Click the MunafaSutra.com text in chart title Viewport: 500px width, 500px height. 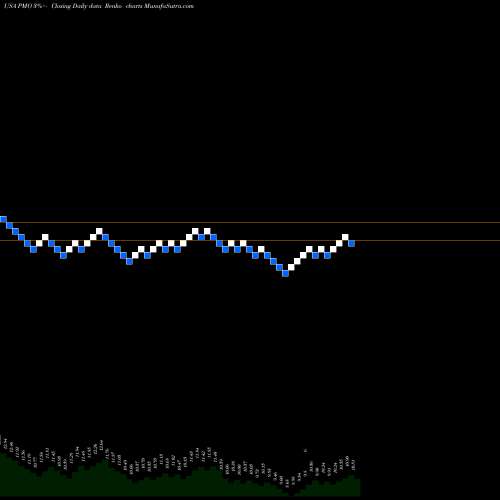169,6
